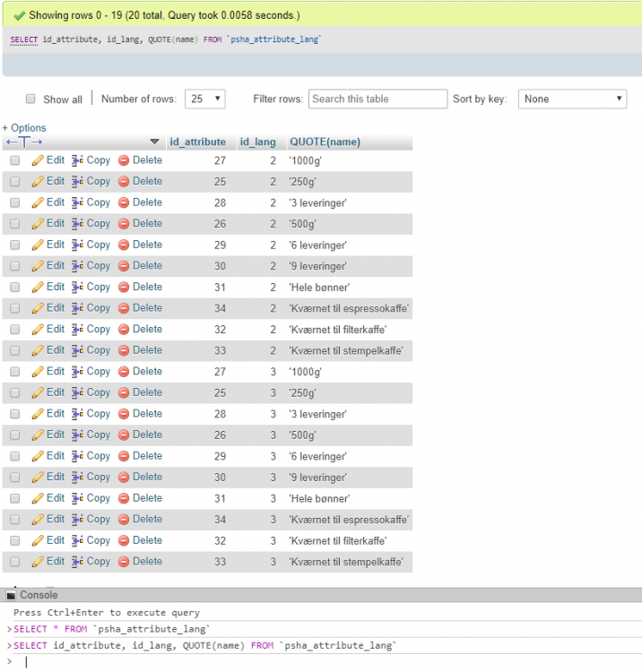Click the ''Kværnet til espressokaffe'' cell with id_lang 2

(x=349, y=308)
